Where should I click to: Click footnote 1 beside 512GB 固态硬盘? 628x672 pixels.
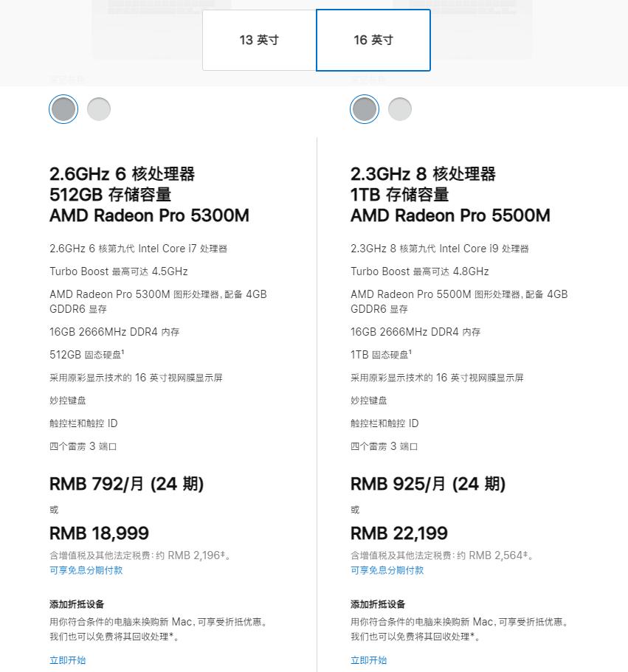(123, 353)
